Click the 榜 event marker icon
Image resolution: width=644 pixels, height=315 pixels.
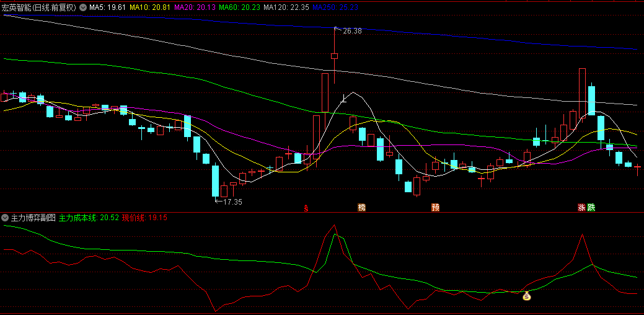pyautogui.click(x=361, y=207)
